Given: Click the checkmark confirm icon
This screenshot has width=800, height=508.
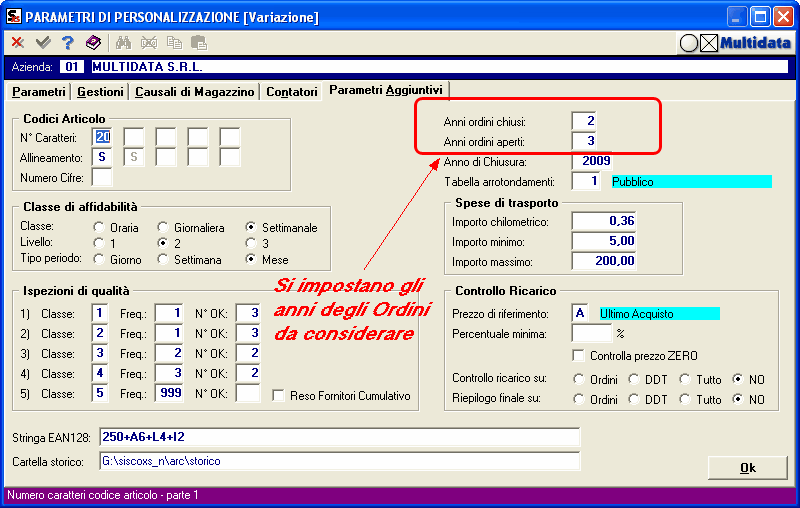Looking at the screenshot, I should point(43,43).
